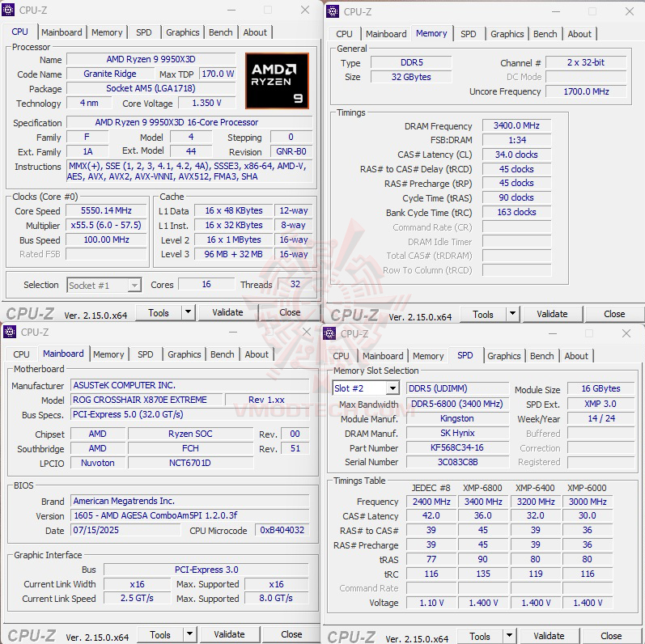The height and width of the screenshot is (644, 645).
Task: Switch to CPU tab in Mainboard window
Action: 21,354
